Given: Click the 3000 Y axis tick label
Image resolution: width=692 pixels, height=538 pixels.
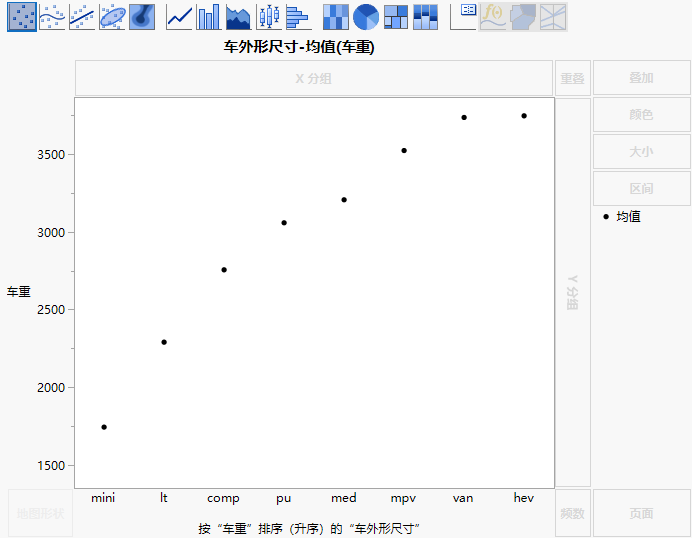Looking at the screenshot, I should tap(51, 233).
